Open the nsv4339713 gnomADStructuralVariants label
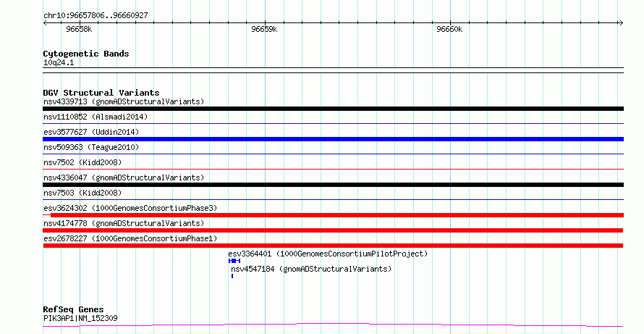644x334 pixels. tap(124, 101)
